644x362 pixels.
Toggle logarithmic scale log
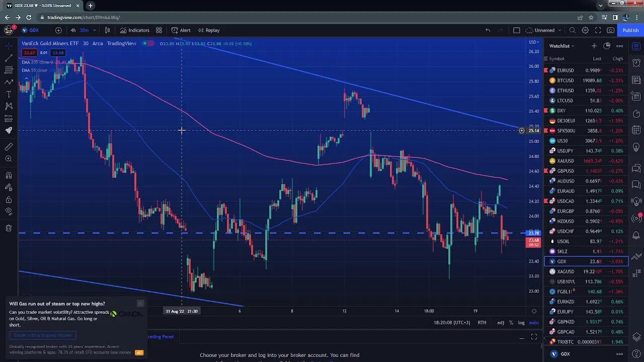pos(521,323)
